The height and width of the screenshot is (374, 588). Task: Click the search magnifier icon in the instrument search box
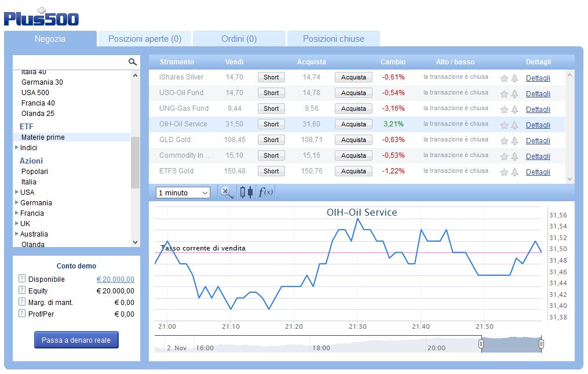pos(133,62)
